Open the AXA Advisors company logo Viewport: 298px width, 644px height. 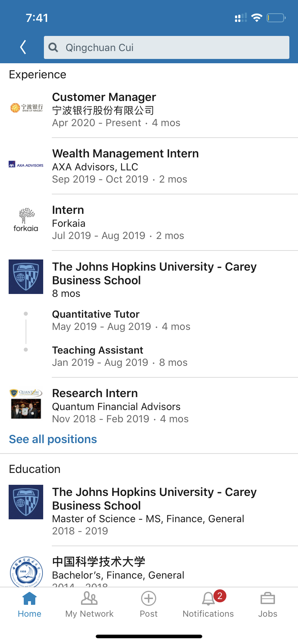(26, 165)
